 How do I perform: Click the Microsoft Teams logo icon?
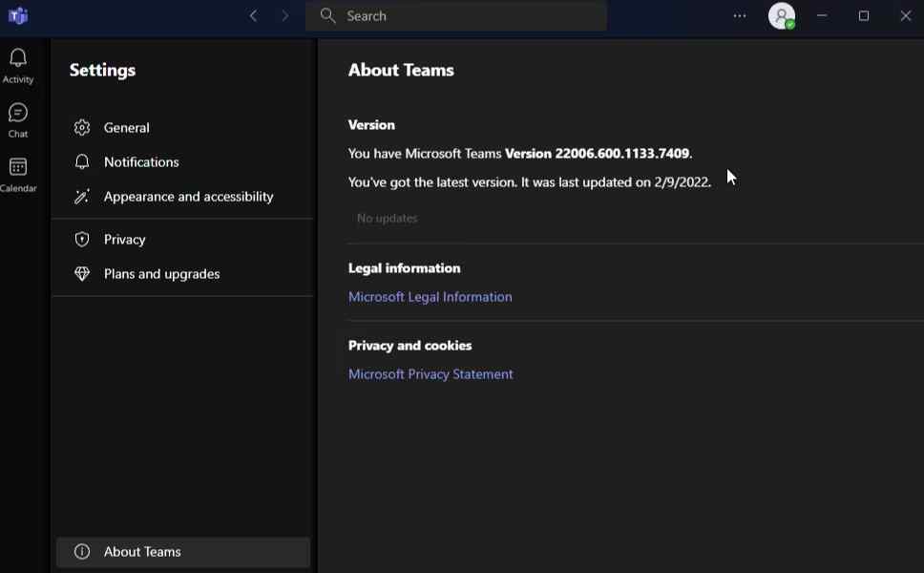18,16
